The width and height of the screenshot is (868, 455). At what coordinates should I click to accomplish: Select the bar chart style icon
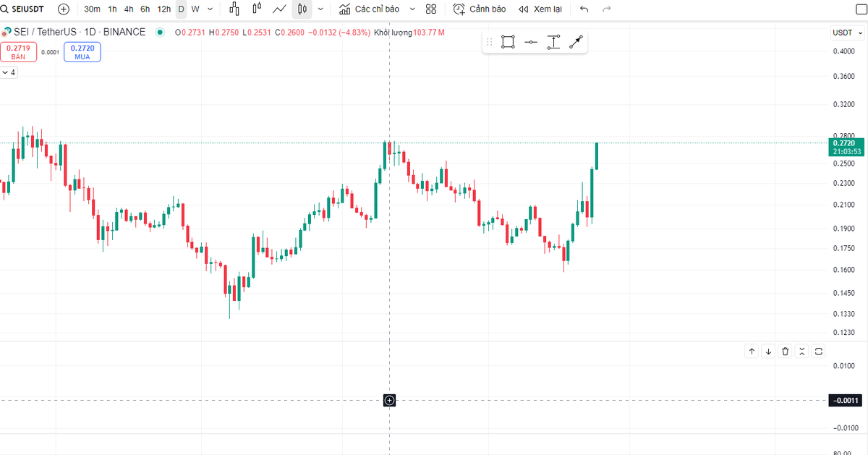(x=234, y=9)
